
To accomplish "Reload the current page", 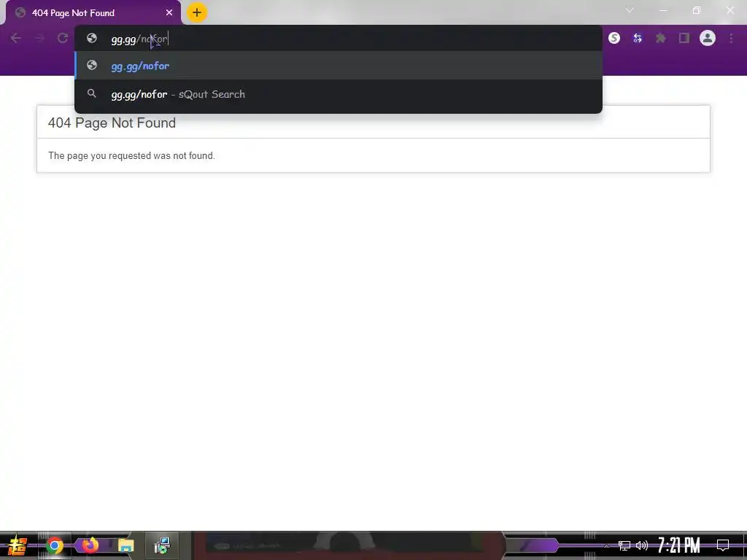I will 63,38.
